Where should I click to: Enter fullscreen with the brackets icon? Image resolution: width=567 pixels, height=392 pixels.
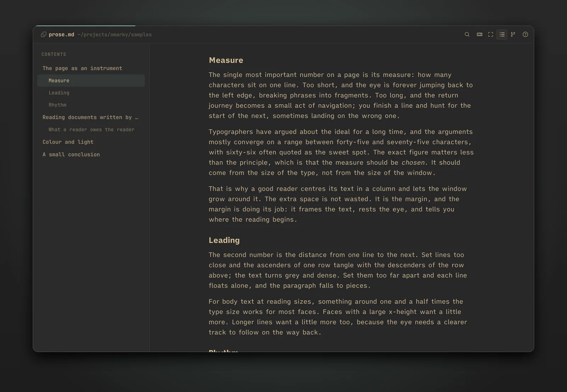490,34
